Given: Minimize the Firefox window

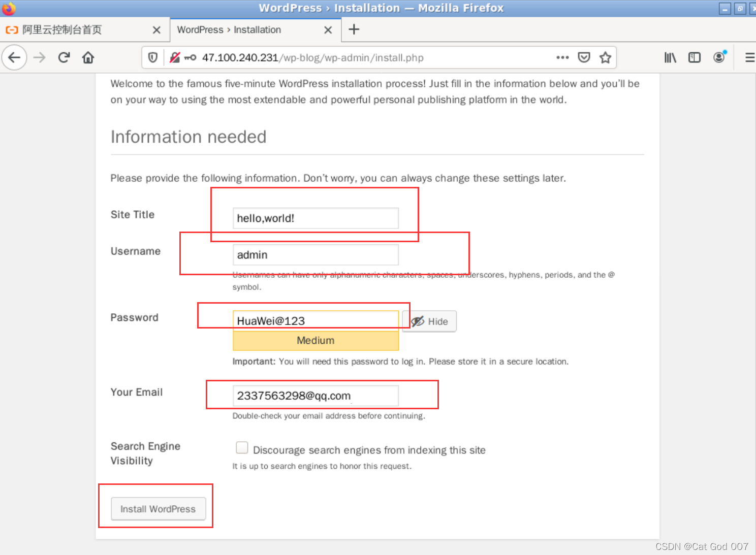Looking at the screenshot, I should tap(725, 9).
